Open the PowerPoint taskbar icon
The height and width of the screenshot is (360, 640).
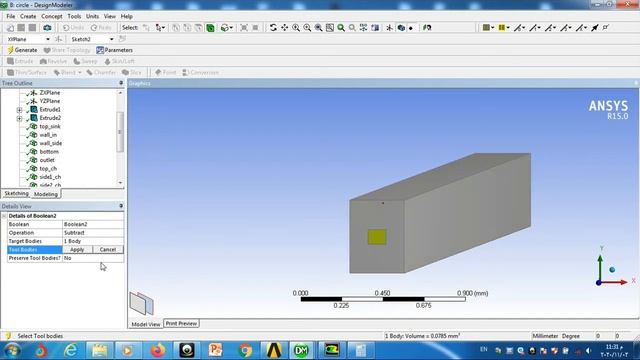click(215, 350)
